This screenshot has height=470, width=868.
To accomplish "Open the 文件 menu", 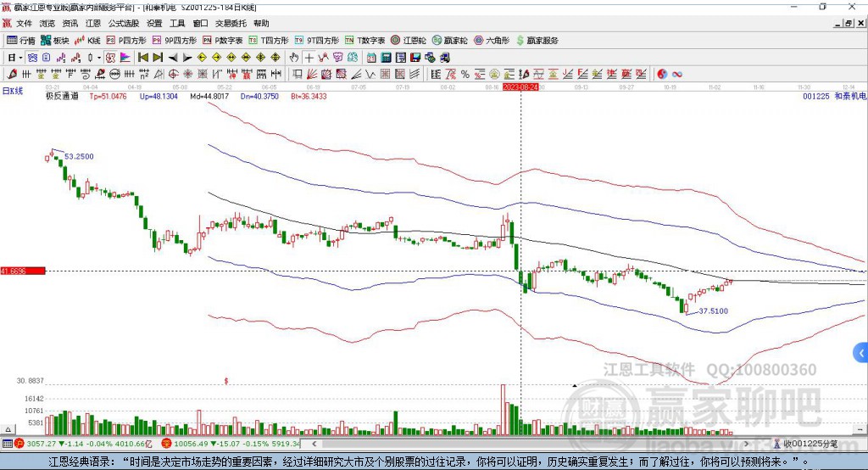I will (24, 23).
